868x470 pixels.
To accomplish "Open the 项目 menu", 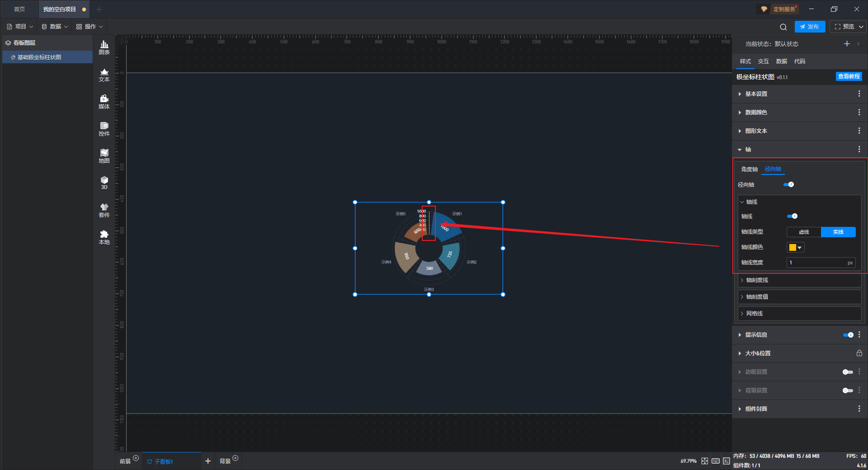I will click(20, 27).
